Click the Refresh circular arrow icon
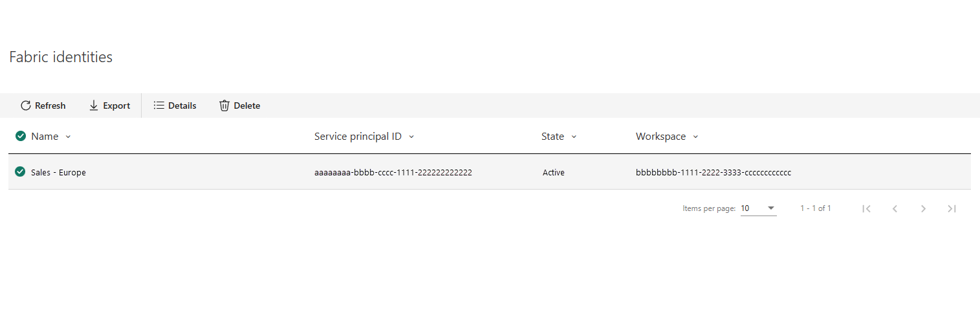 pyautogui.click(x=26, y=105)
